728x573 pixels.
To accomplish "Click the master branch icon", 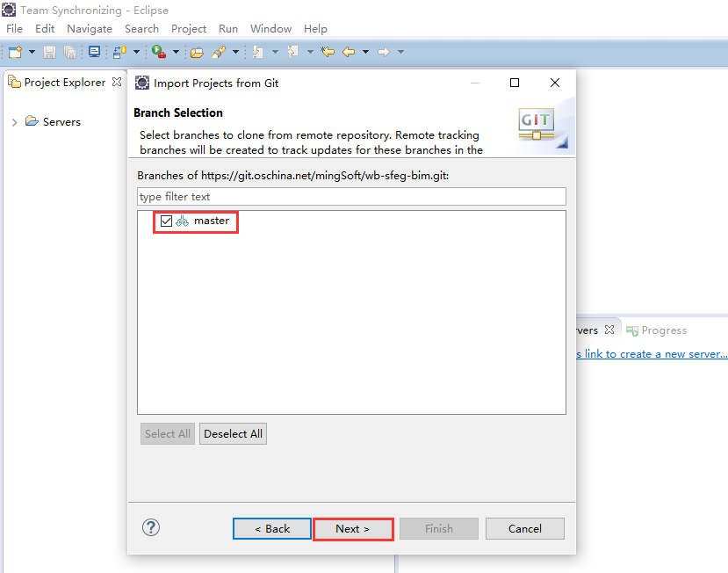I will tap(183, 221).
